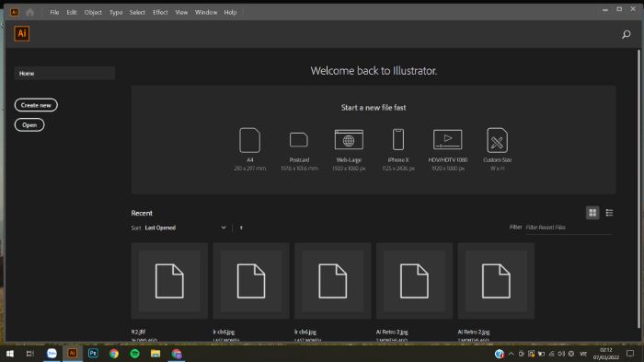Open the Effect menu
This screenshot has height=362, width=644.
pos(160,12)
